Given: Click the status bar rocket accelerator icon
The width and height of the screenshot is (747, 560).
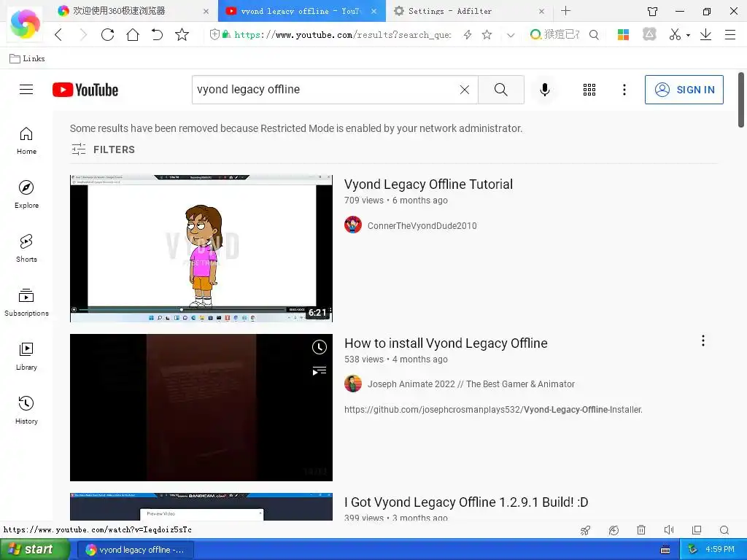Looking at the screenshot, I should (586, 530).
